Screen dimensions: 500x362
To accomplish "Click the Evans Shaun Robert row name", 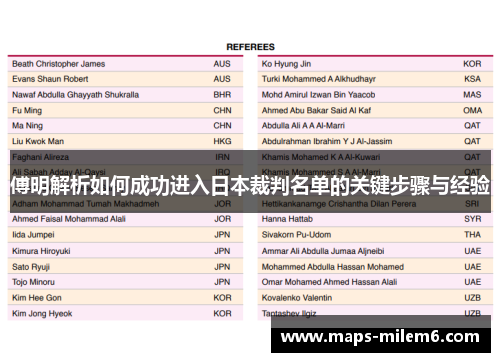I will 50,79.
